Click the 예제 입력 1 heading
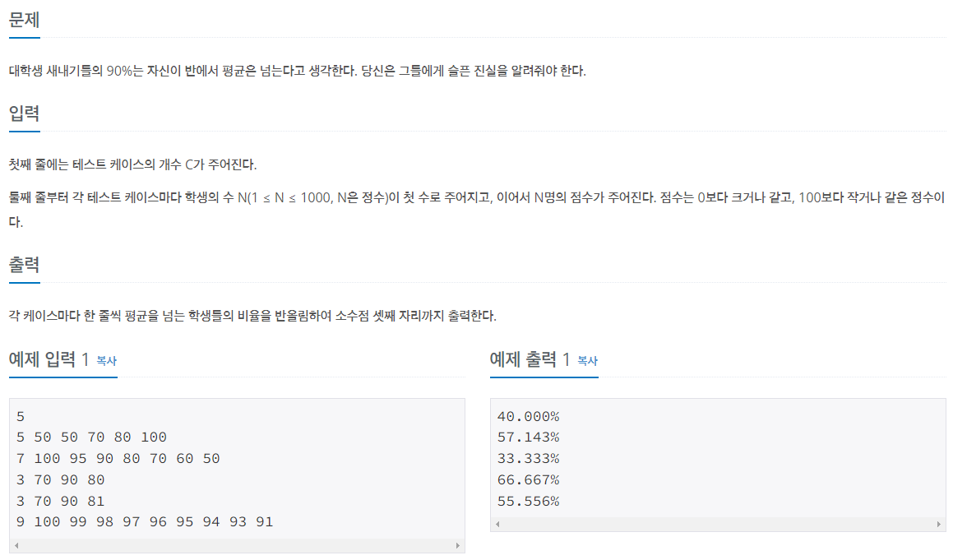This screenshot has height=560, width=953. pyautogui.click(x=49, y=359)
